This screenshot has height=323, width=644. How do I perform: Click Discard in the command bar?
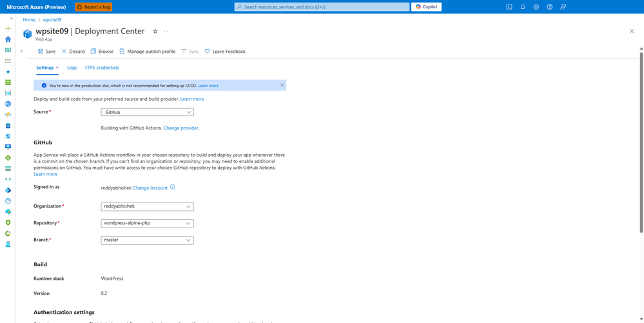73,52
